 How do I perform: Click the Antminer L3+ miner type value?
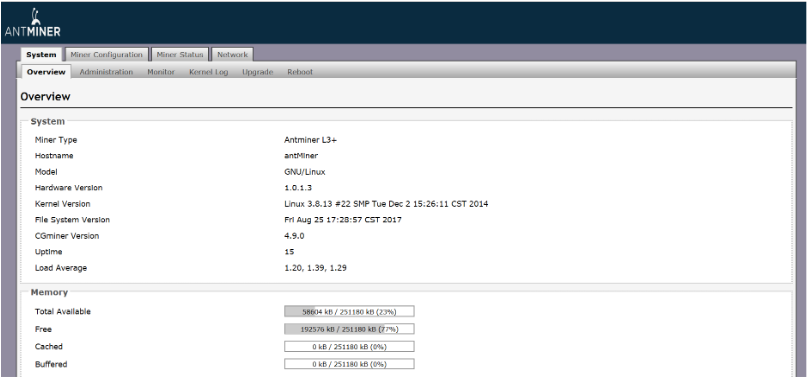coord(310,140)
